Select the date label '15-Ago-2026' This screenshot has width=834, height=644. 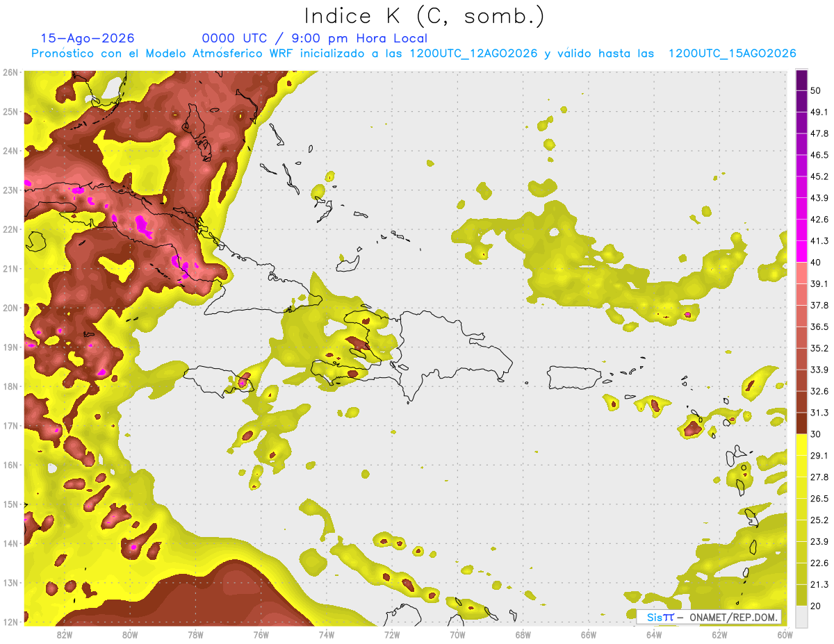pos(88,38)
